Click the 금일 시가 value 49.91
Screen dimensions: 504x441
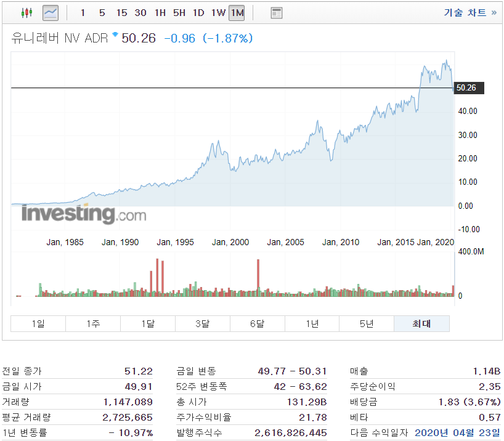[x=139, y=386]
